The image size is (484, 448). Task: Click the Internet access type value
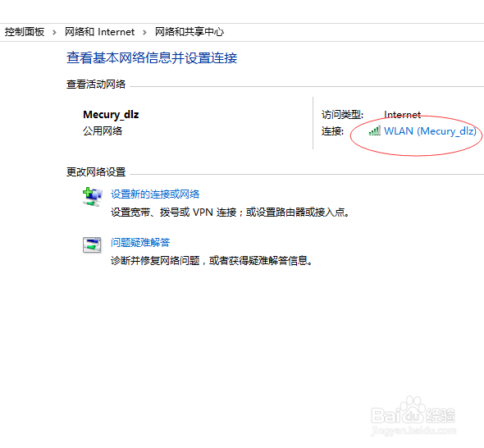tap(402, 115)
